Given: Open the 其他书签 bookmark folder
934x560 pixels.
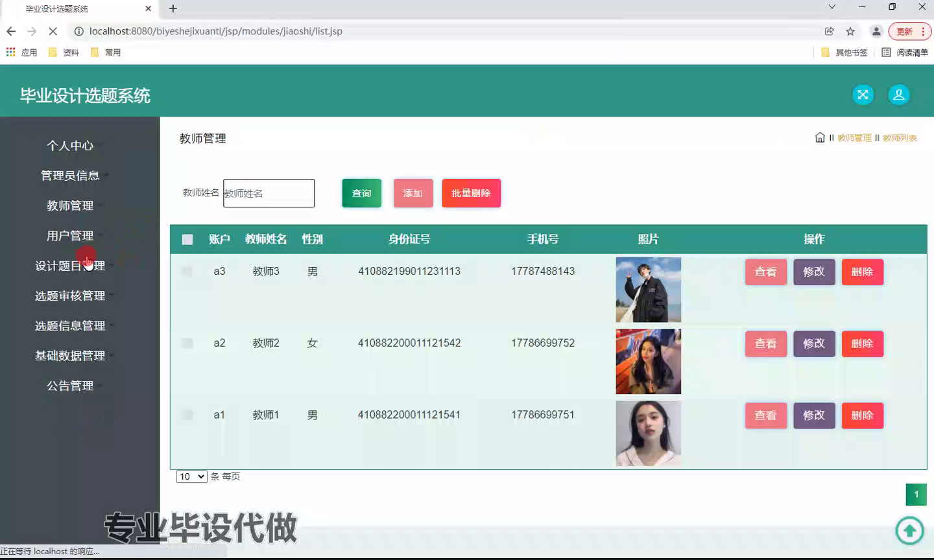Looking at the screenshot, I should pyautogui.click(x=844, y=52).
